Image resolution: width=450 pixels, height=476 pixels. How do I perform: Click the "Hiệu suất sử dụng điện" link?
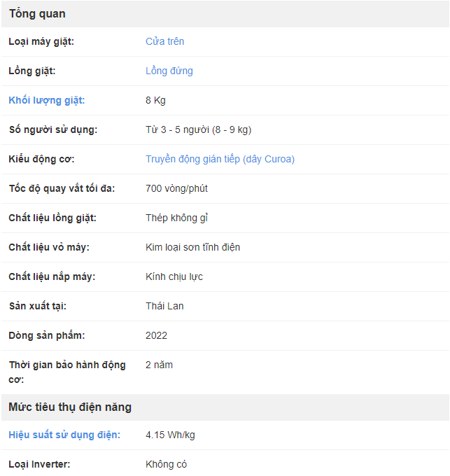64,435
